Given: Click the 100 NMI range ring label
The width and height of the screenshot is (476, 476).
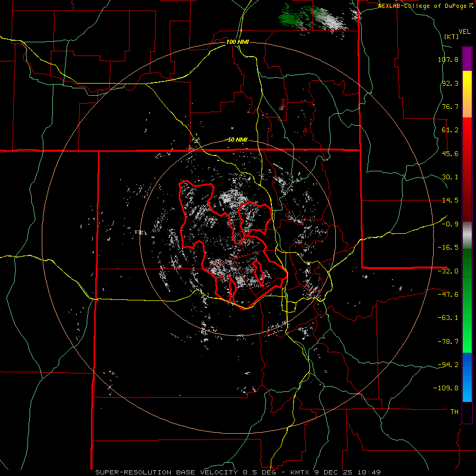Looking at the screenshot, I should tap(237, 42).
